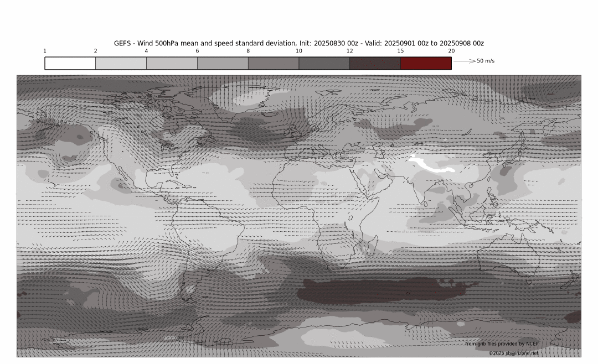Screen dimensions: 598x364
Task: Click the "50 m/s" scale label
Action: [486, 61]
